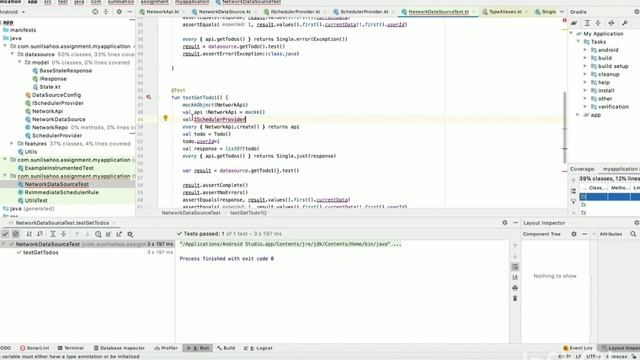The image size is (640, 360).
Task: Open Component Tree settings gear in Layout Inspector
Action: (x=574, y=234)
